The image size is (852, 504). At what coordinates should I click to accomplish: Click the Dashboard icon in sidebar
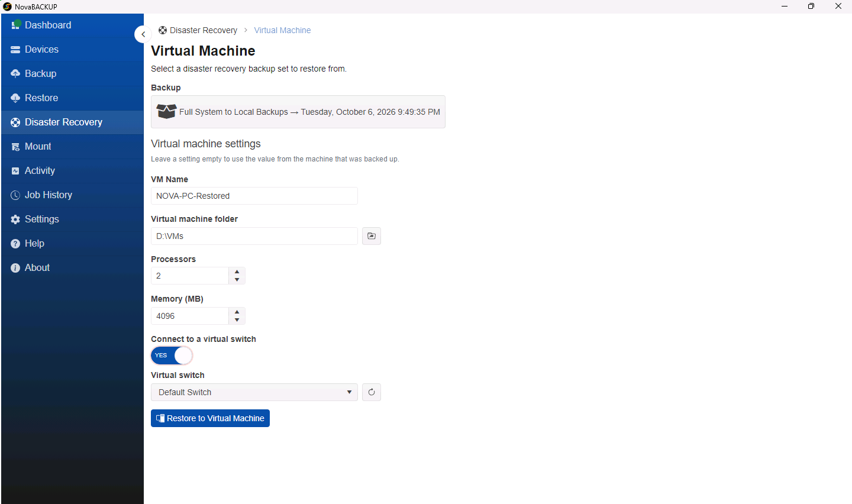coord(16,25)
